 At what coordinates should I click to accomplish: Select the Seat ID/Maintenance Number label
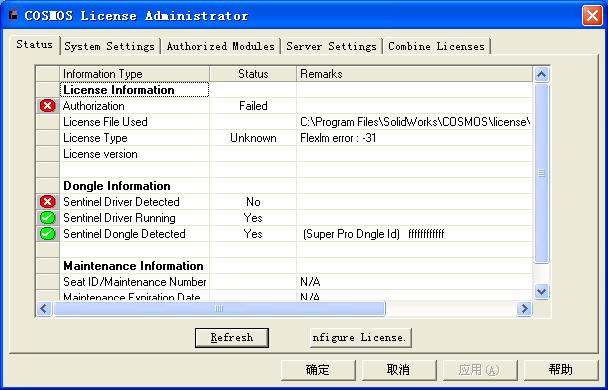[x=135, y=282]
